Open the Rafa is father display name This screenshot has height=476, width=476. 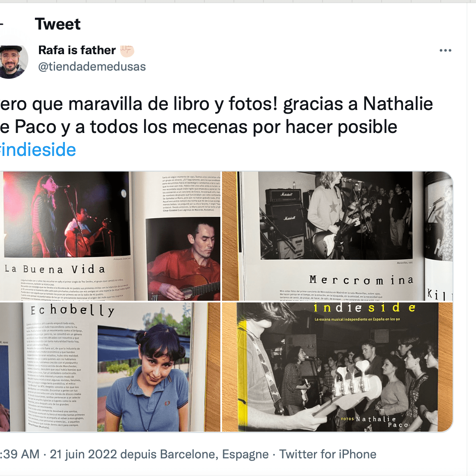77,50
